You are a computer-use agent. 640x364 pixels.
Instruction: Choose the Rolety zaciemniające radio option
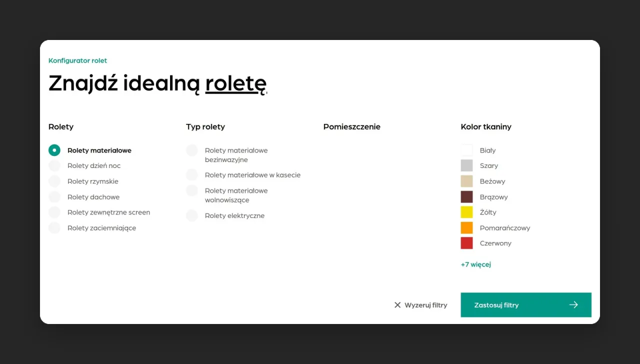(x=54, y=228)
